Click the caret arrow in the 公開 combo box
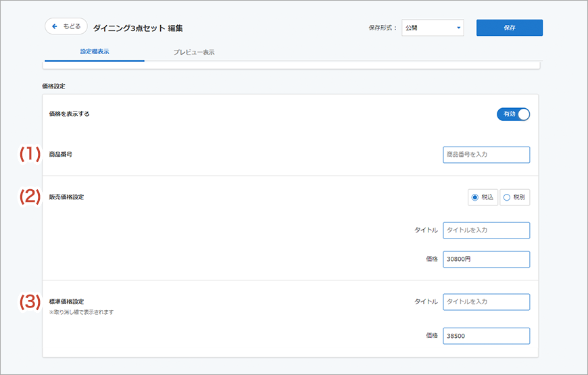 point(459,28)
